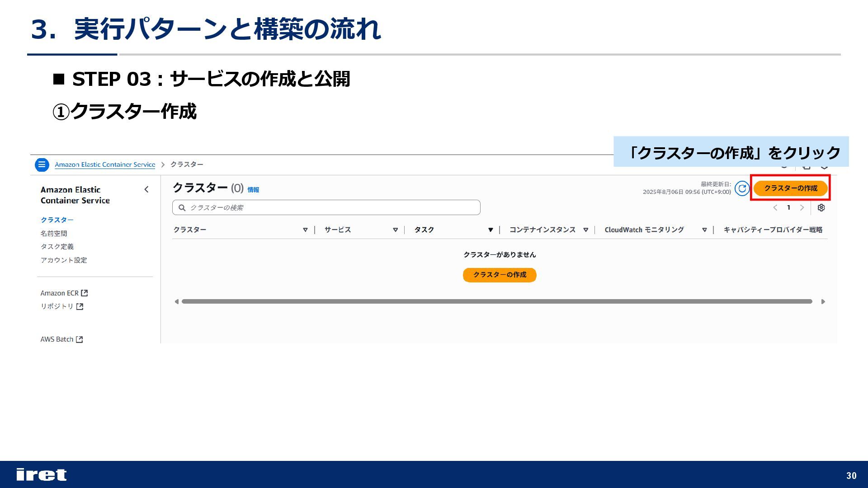Sort by サービス column arrow

pos(395,230)
